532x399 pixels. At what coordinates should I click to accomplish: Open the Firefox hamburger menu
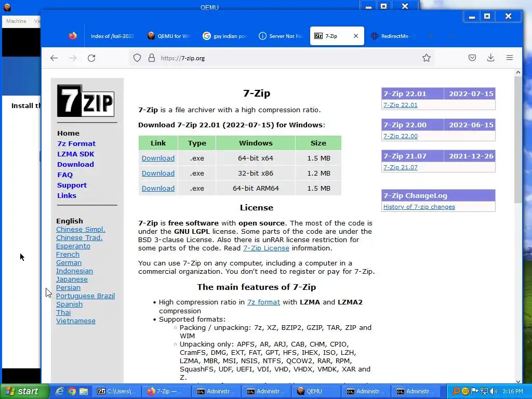coord(510,58)
